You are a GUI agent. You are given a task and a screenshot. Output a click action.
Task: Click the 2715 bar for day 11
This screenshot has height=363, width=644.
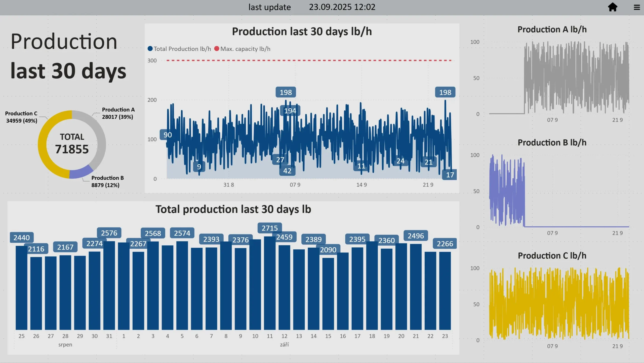270,282
